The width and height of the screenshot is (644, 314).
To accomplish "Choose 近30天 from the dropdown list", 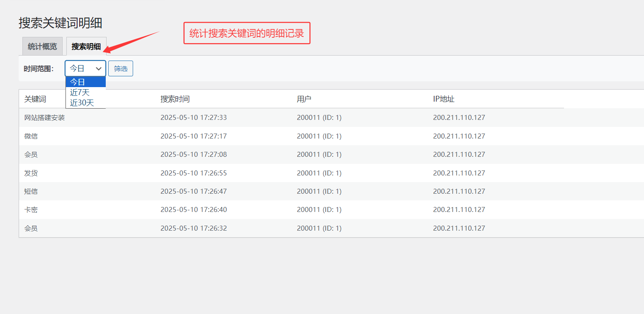I will pyautogui.click(x=85, y=103).
